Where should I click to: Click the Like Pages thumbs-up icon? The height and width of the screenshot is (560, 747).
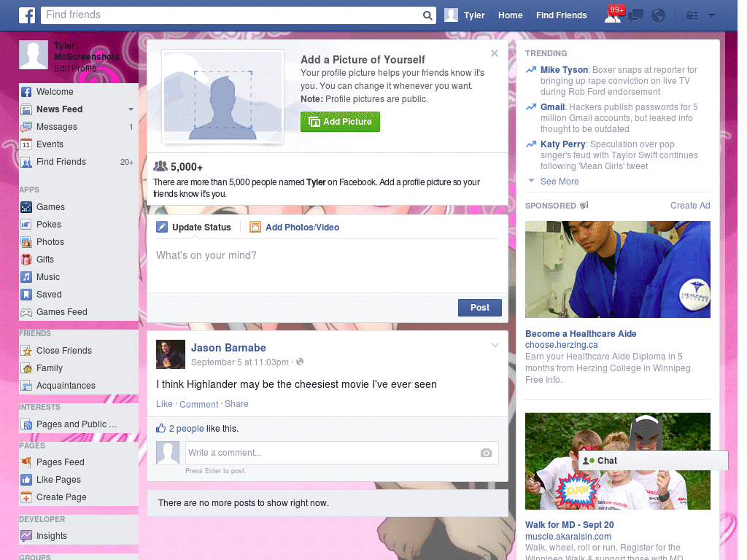click(x=26, y=480)
